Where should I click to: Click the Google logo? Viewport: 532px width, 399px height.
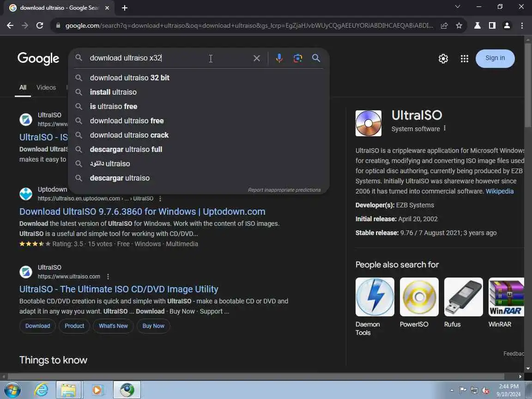pos(38,59)
